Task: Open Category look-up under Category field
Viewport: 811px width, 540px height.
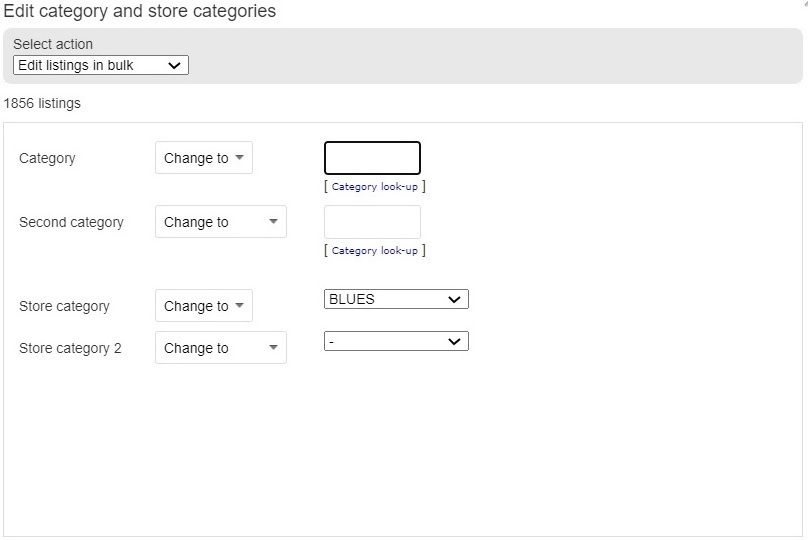Action: tap(374, 187)
